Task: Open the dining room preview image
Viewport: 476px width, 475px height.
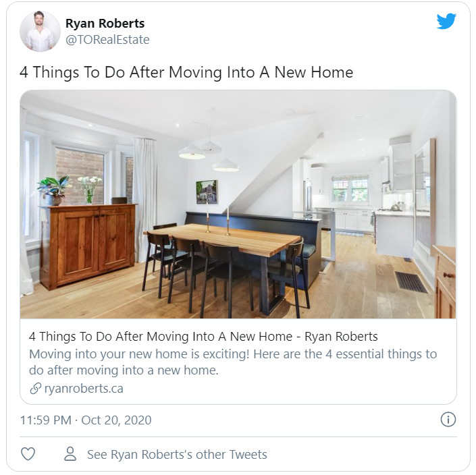Action: [238, 204]
